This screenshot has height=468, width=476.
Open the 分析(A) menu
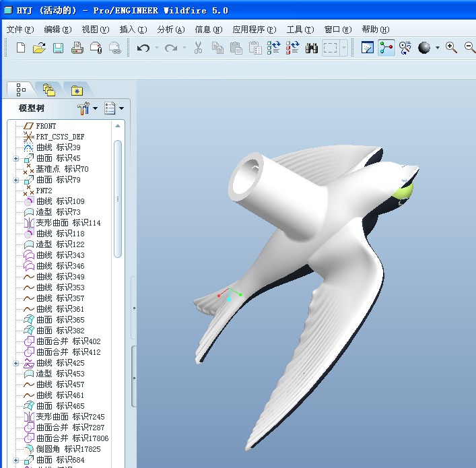point(171,30)
